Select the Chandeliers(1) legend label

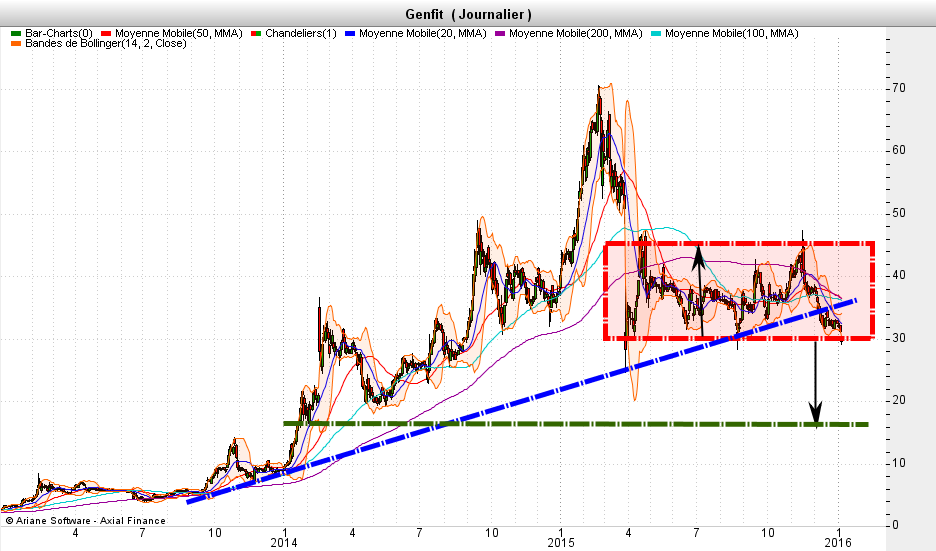click(x=301, y=34)
